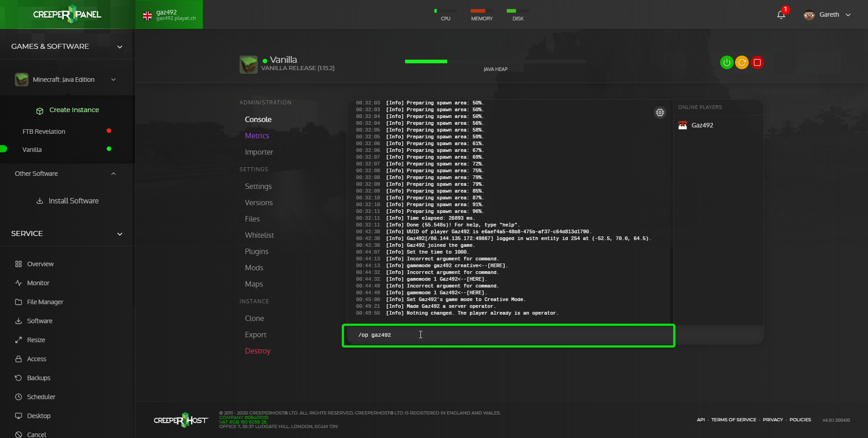Click FTB Revelation red status dot
The width and height of the screenshot is (868, 438).
tap(109, 131)
